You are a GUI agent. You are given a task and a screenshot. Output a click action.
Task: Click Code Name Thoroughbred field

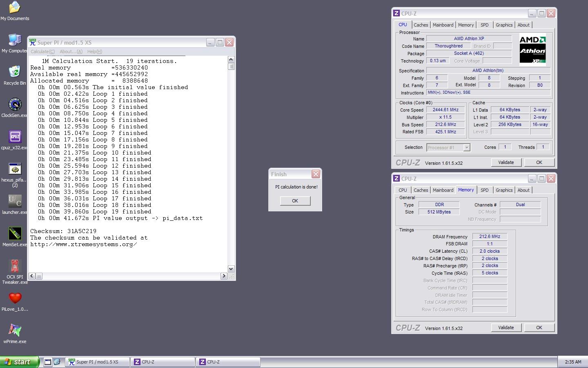point(448,46)
